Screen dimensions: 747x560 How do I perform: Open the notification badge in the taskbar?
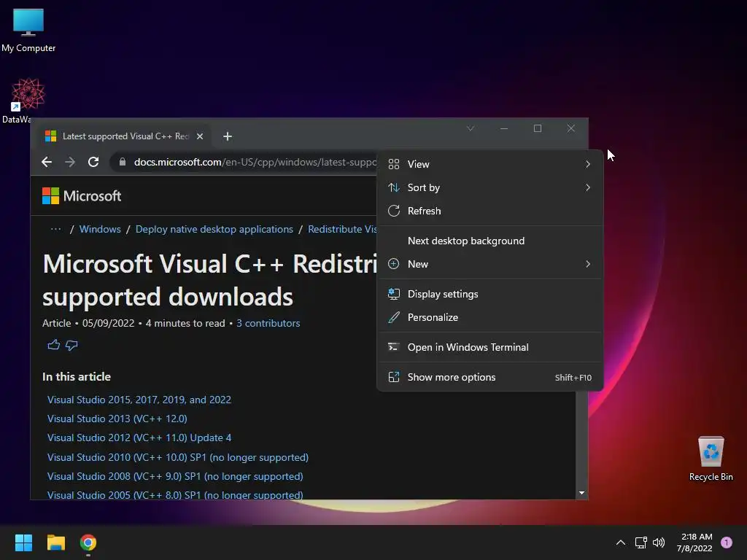pyautogui.click(x=727, y=542)
